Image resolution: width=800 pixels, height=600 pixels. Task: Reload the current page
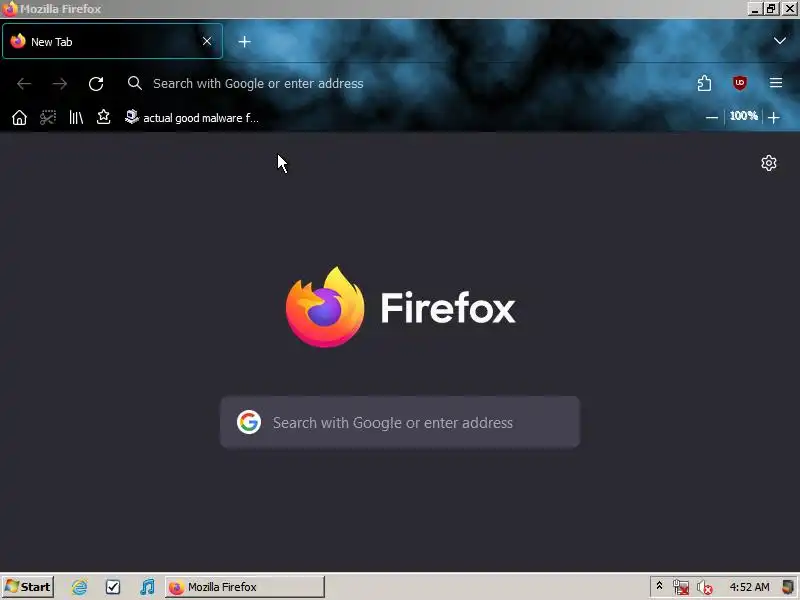(x=96, y=83)
